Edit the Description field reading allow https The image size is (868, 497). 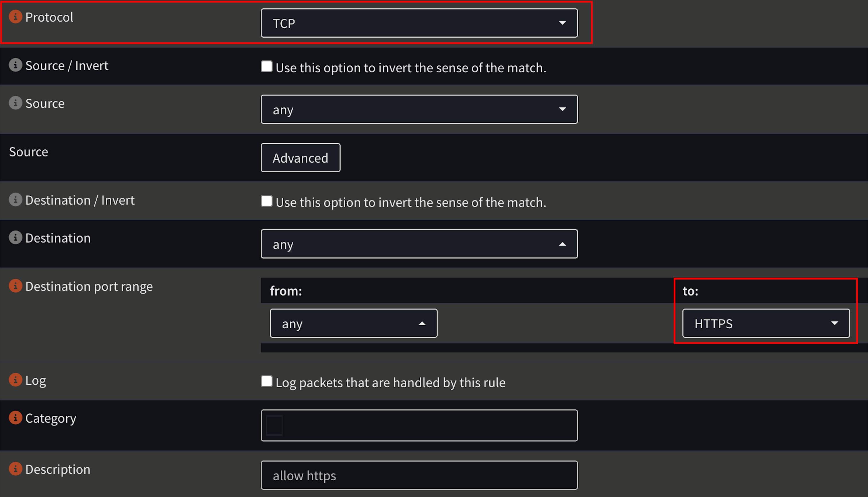point(419,475)
